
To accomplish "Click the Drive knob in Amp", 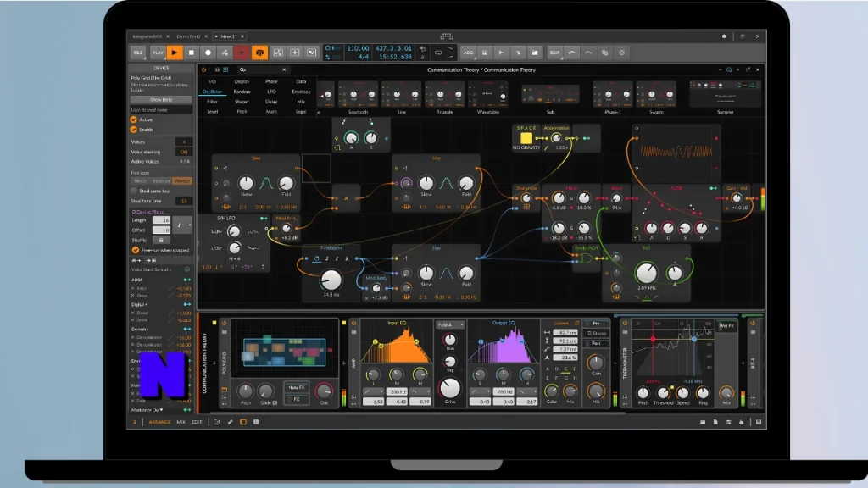I will (449, 388).
